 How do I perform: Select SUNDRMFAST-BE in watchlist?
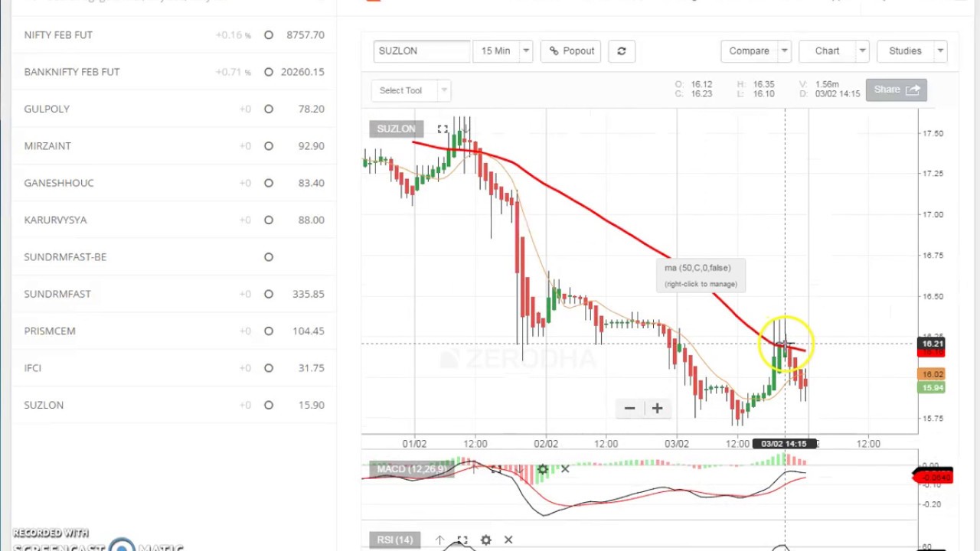[x=65, y=257]
